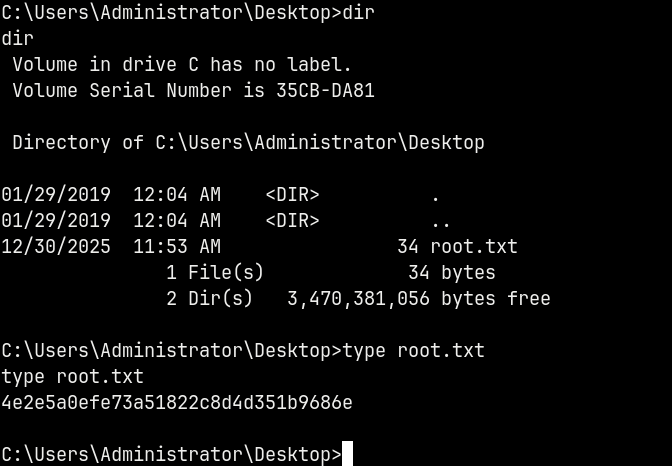Click the root flag hash output line
672x466 pixels.
[x=177, y=403]
